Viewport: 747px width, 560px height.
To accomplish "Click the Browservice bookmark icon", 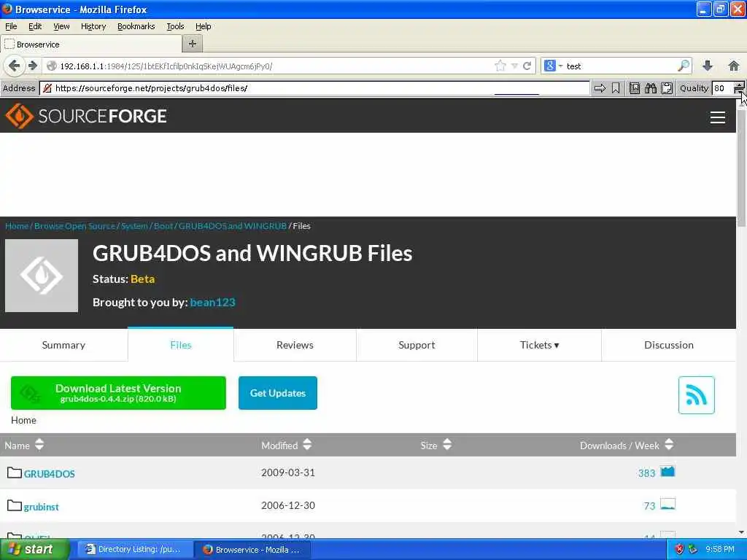I will tap(616, 88).
